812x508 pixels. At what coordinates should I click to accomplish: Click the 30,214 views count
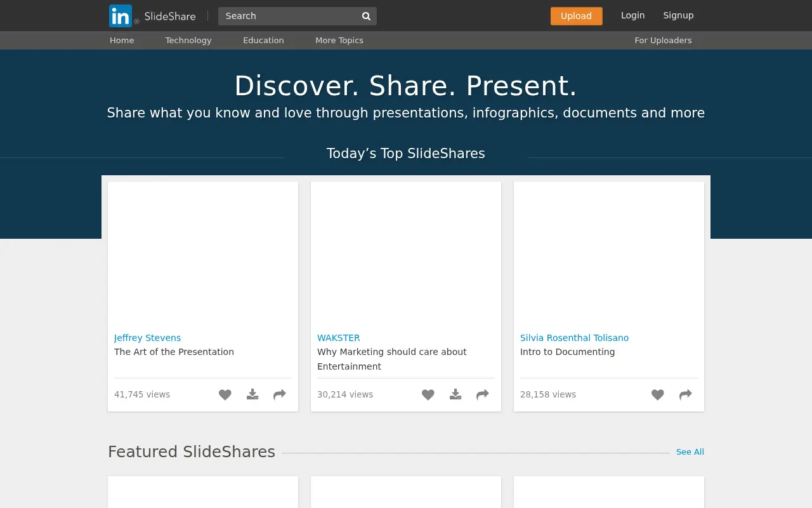(345, 394)
